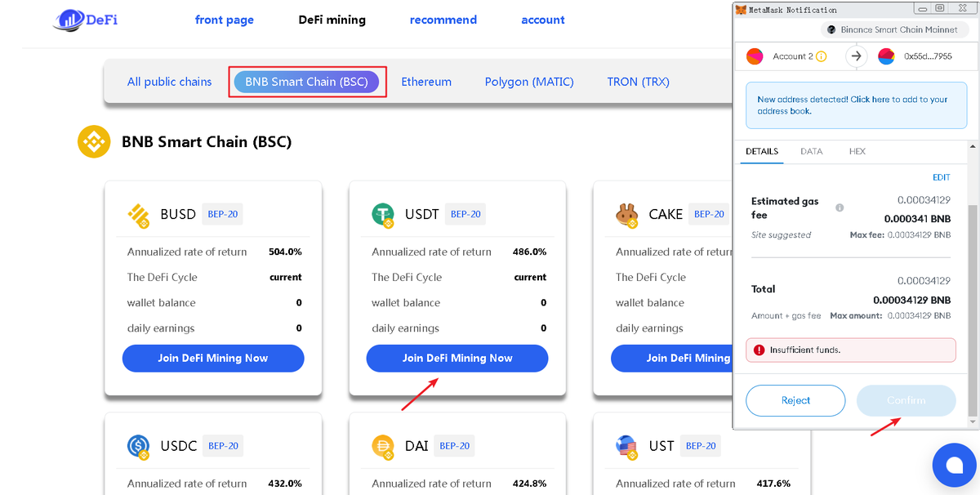Click the recipient 0x55d...7955 address avatar
The width and height of the screenshot is (980, 495).
click(886, 56)
